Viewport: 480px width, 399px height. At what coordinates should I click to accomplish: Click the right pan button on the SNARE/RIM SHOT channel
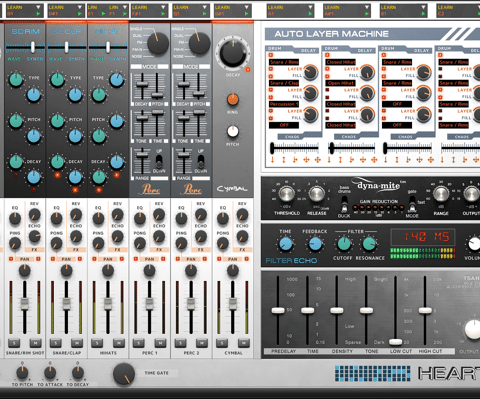point(38,259)
